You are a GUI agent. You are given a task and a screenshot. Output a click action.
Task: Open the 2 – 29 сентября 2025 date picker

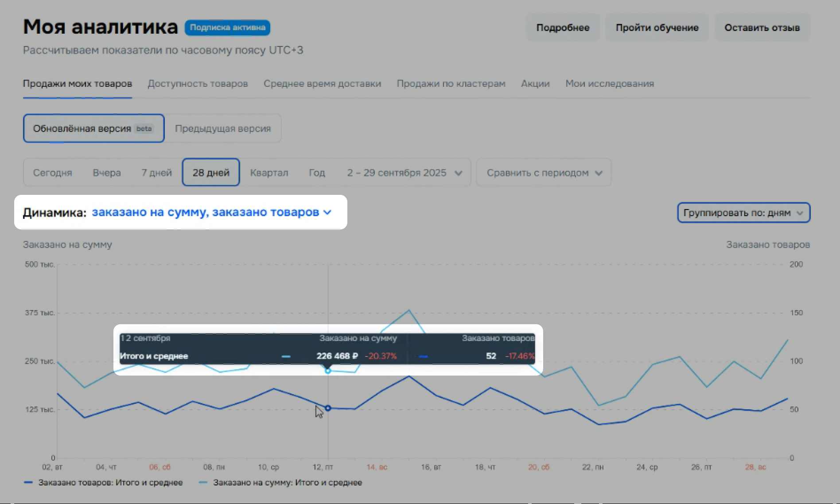(x=404, y=173)
